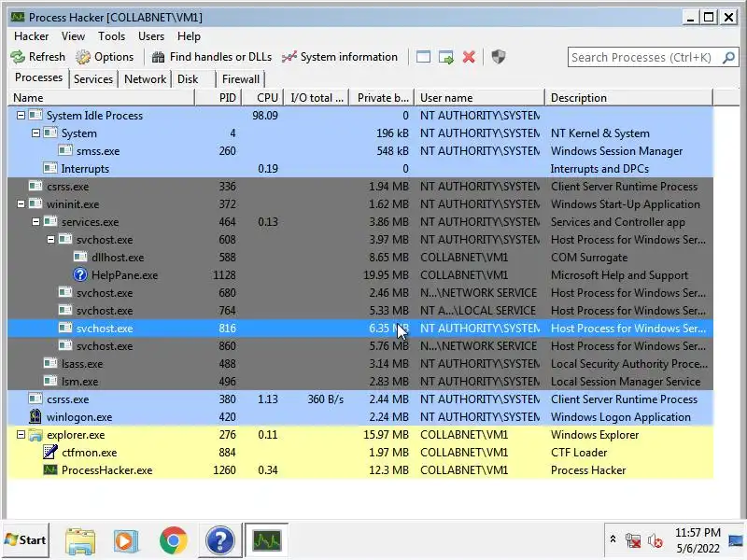Collapse the System Idle Process node

click(21, 115)
